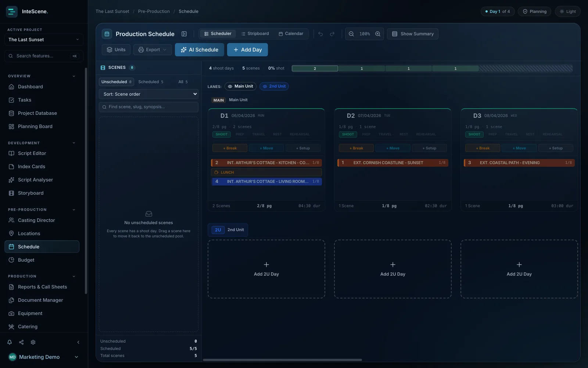The height and width of the screenshot is (368, 588).
Task: Open the Units button
Action: point(116,50)
